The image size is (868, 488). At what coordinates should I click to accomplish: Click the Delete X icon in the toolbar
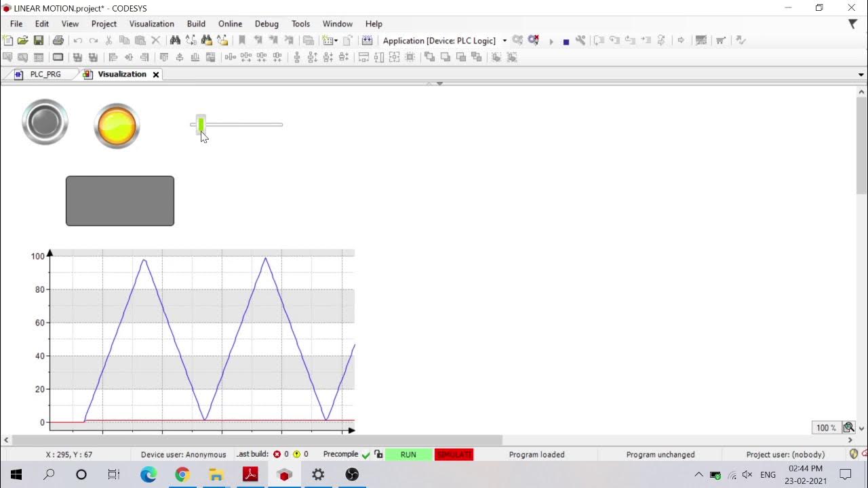pyautogui.click(x=155, y=41)
